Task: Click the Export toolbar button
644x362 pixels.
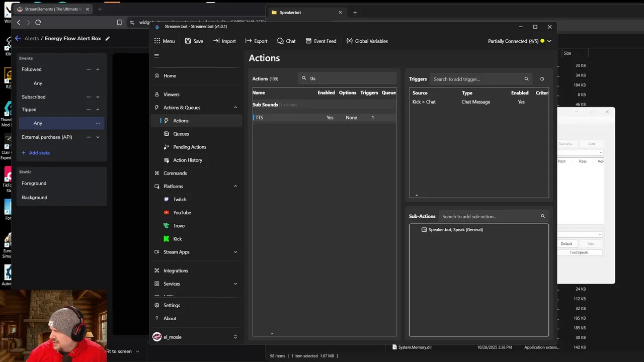Action: click(x=256, y=41)
